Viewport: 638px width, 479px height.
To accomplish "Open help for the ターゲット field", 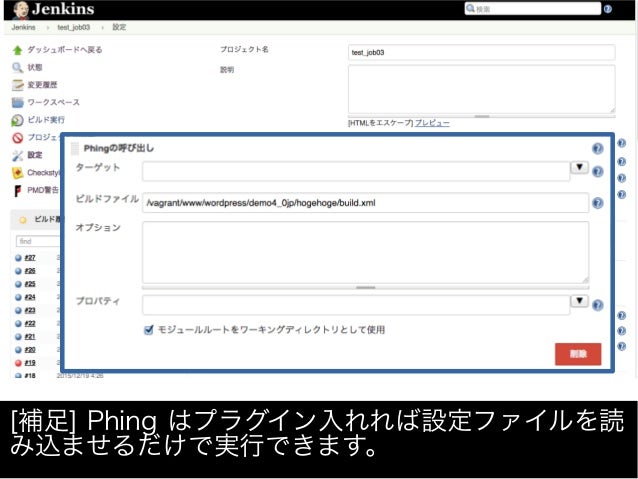I will [597, 172].
